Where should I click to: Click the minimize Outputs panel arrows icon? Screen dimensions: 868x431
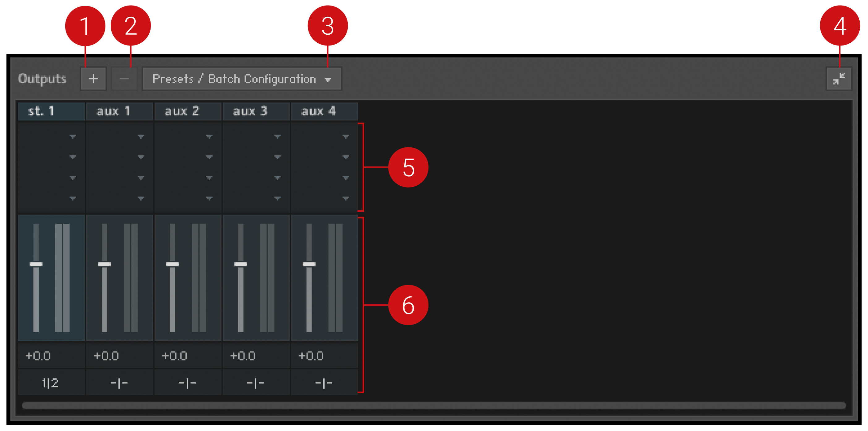pyautogui.click(x=838, y=79)
